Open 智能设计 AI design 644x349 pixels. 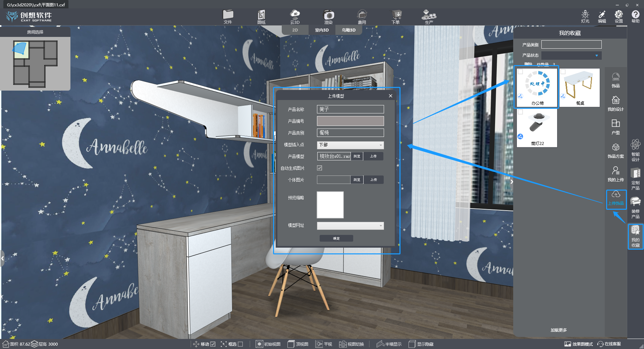[636, 151]
